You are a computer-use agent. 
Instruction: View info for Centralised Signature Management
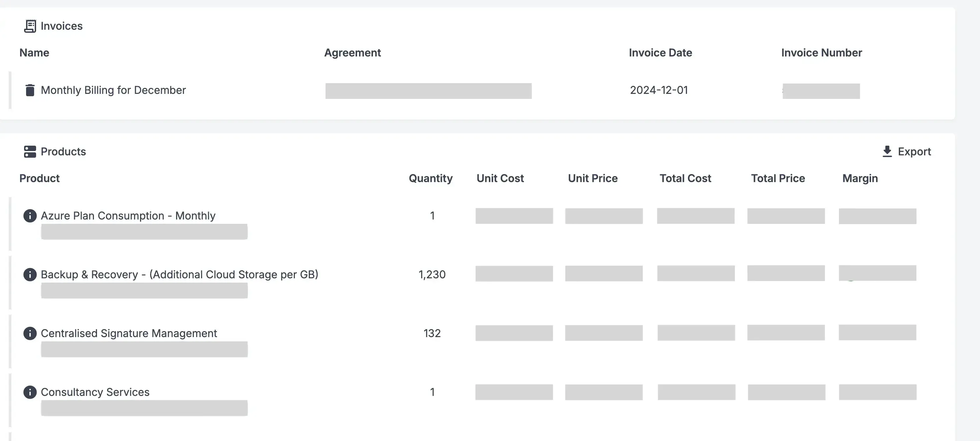pos(30,333)
